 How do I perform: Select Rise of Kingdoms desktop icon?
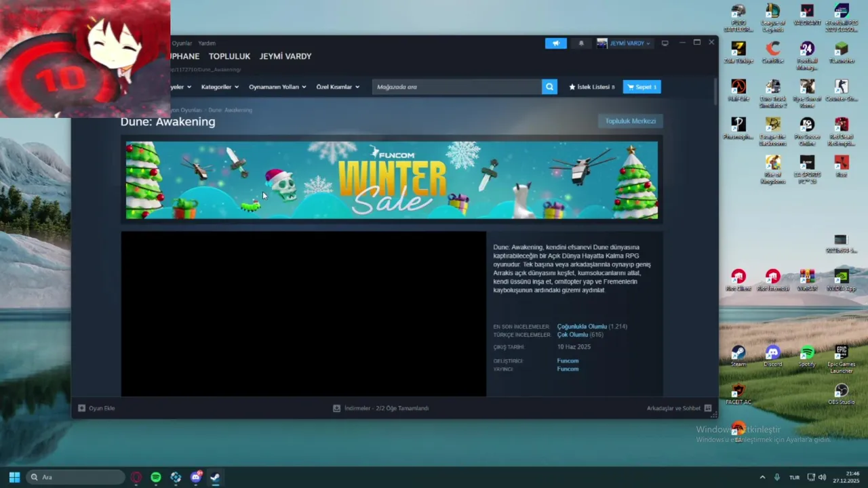pos(772,170)
